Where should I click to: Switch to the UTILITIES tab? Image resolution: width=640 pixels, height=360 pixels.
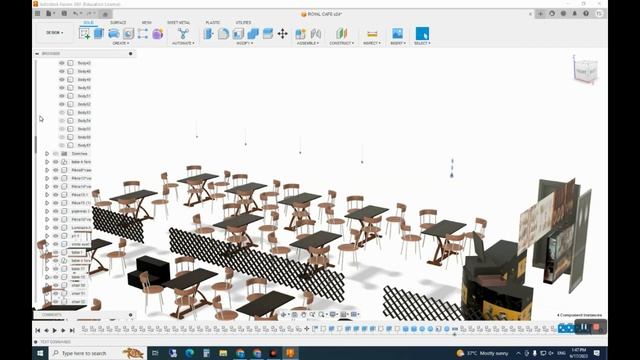pyautogui.click(x=243, y=22)
